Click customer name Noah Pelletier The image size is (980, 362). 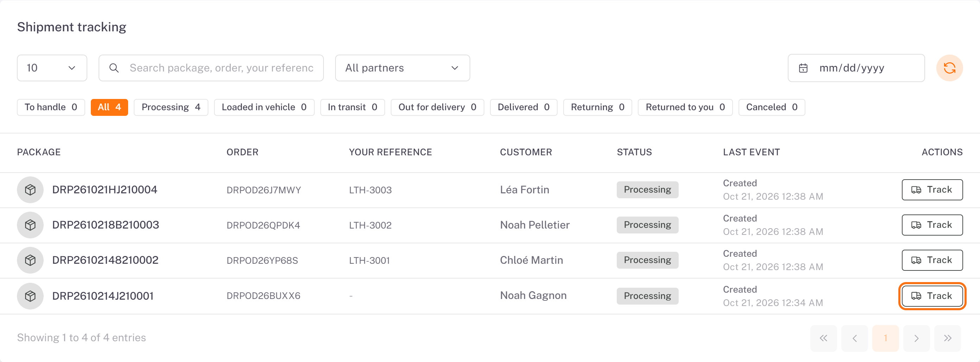pos(534,225)
